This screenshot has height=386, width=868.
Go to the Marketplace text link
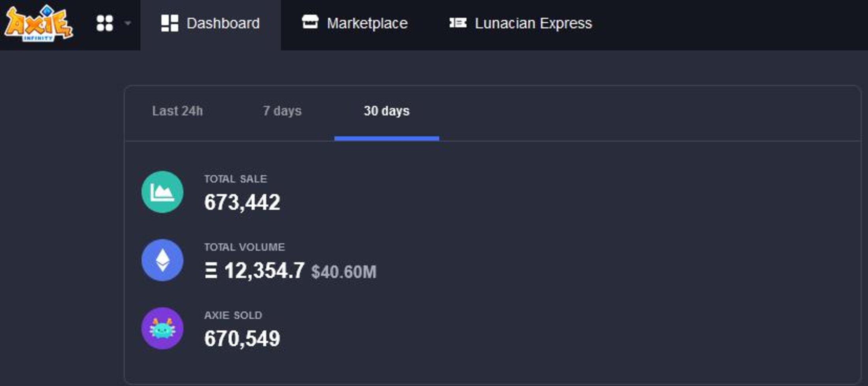(x=367, y=23)
